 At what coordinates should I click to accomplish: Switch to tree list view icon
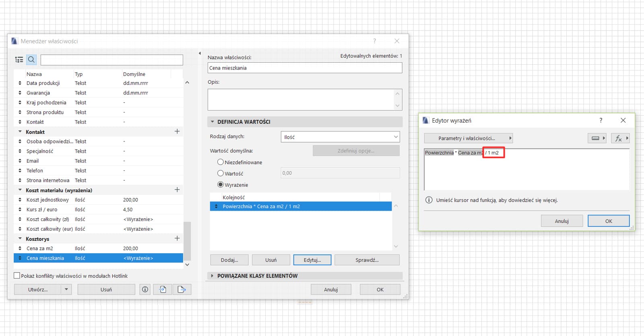[x=19, y=59]
